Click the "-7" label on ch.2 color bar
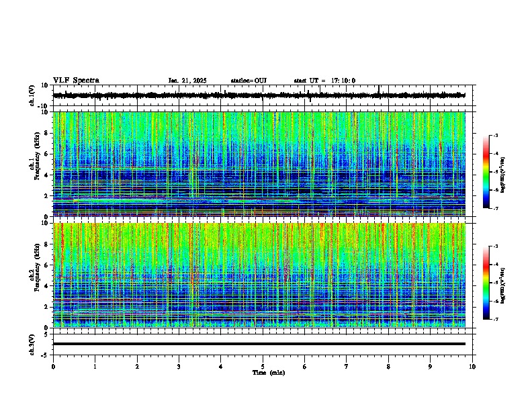Viewport: 532px width, 411px height. point(495,319)
